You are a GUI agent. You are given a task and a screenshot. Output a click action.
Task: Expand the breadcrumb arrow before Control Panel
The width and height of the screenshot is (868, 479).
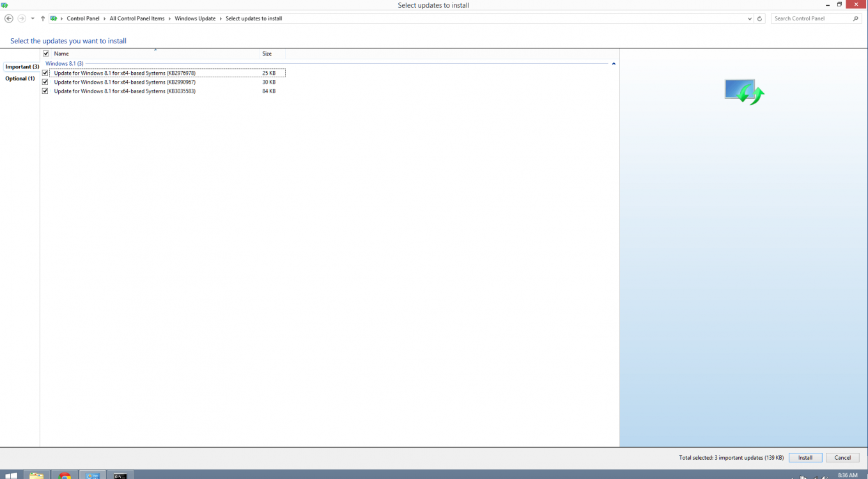coord(62,19)
